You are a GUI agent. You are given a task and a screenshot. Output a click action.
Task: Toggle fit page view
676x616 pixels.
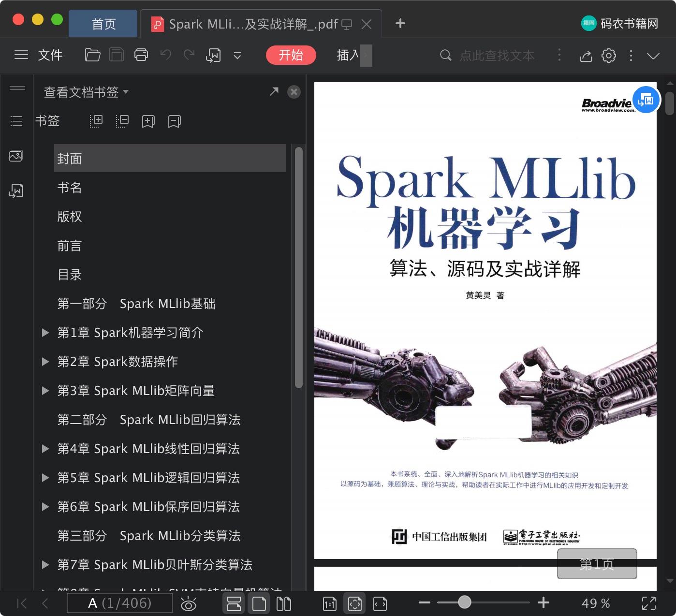tap(355, 603)
